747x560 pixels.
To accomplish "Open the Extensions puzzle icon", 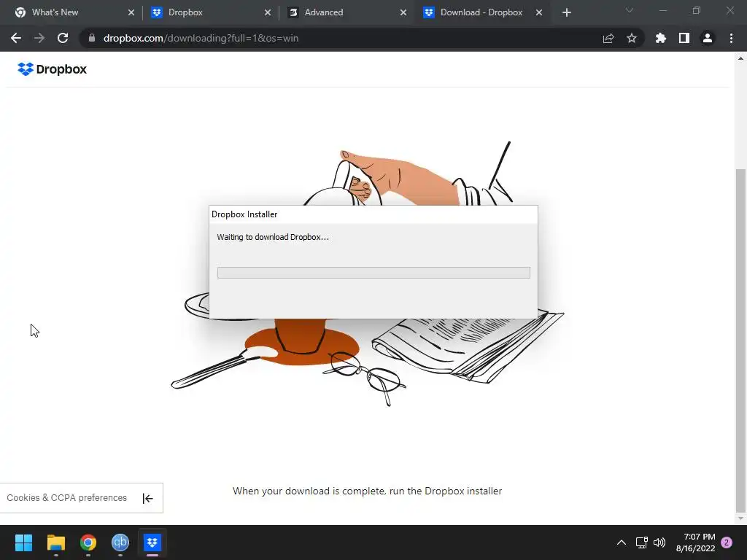I will pyautogui.click(x=660, y=38).
